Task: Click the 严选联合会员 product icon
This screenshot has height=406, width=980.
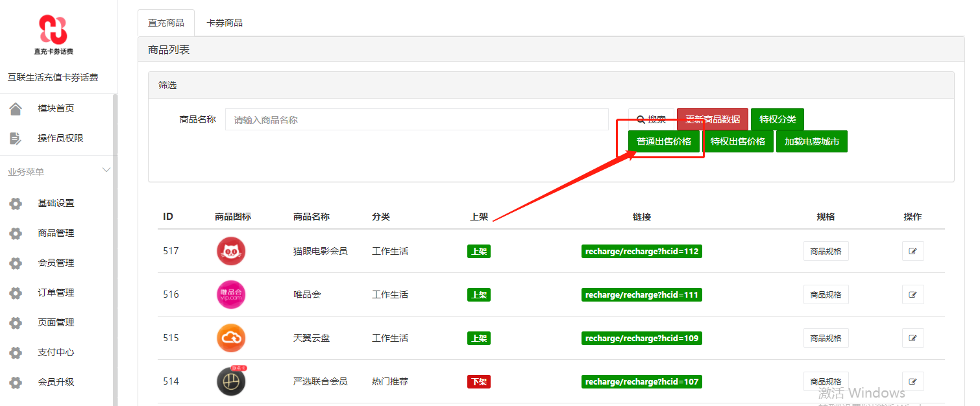Action: point(231,381)
